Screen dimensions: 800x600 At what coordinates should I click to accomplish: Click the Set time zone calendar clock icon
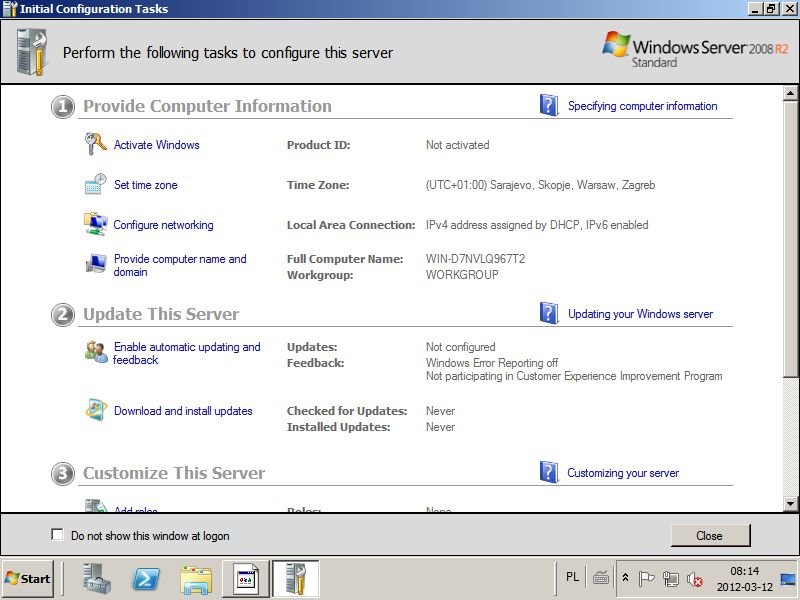pos(95,184)
